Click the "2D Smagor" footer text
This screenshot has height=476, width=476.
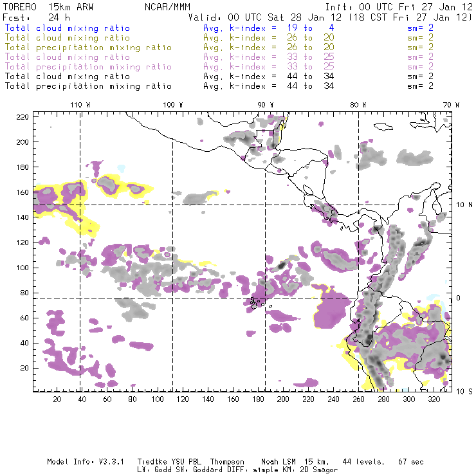pos(319,470)
